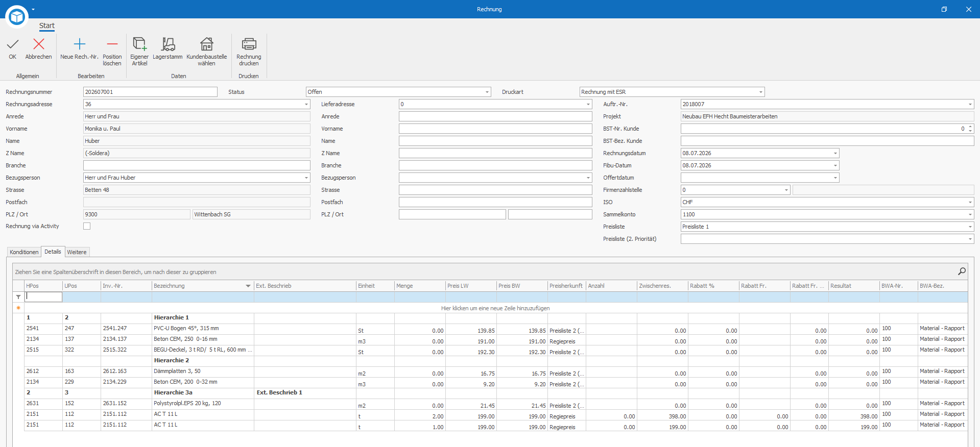Open the grid search magnifier
The width and height of the screenshot is (980, 447).
point(962,271)
